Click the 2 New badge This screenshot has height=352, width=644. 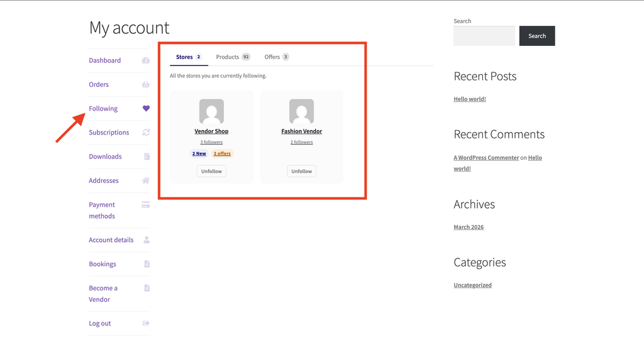tap(199, 153)
